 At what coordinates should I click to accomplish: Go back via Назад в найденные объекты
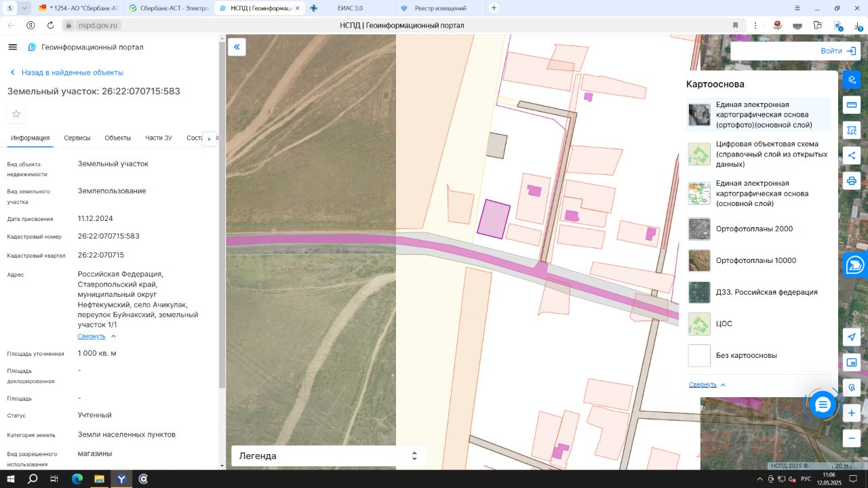66,73
